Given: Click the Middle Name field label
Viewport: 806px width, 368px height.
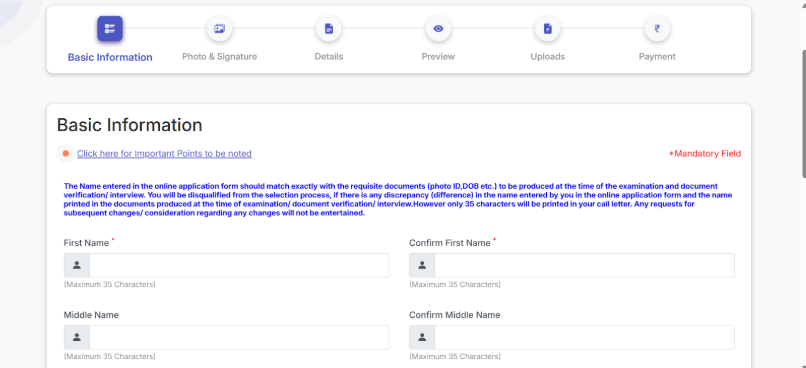Looking at the screenshot, I should pos(91,315).
